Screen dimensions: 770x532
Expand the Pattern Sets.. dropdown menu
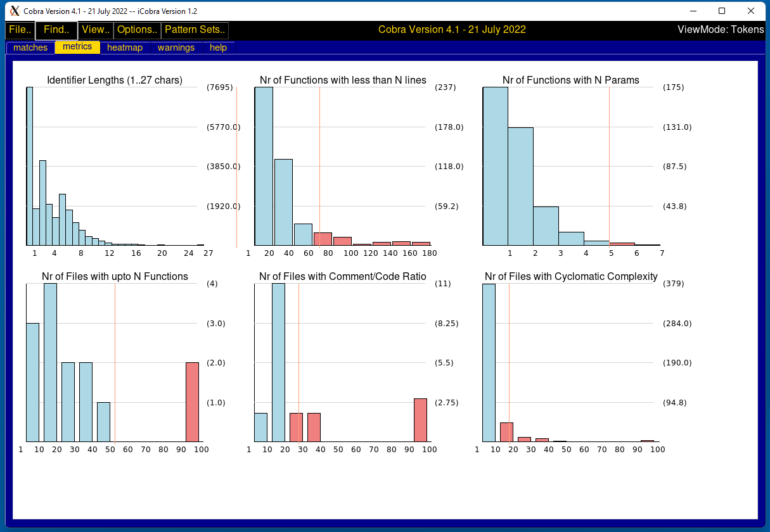point(195,30)
